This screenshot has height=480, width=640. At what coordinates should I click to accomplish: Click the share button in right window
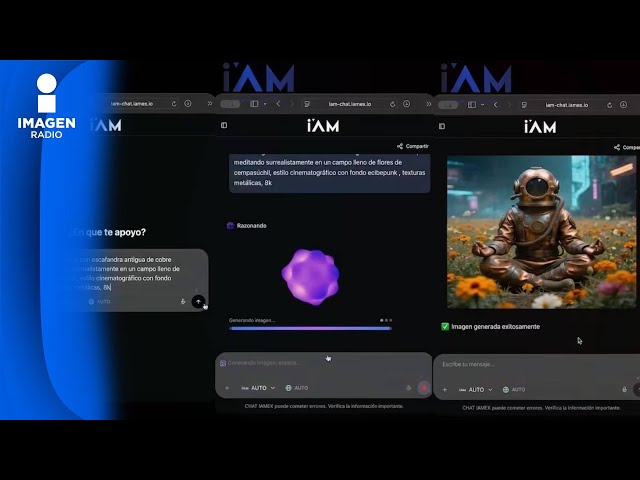coord(627,147)
